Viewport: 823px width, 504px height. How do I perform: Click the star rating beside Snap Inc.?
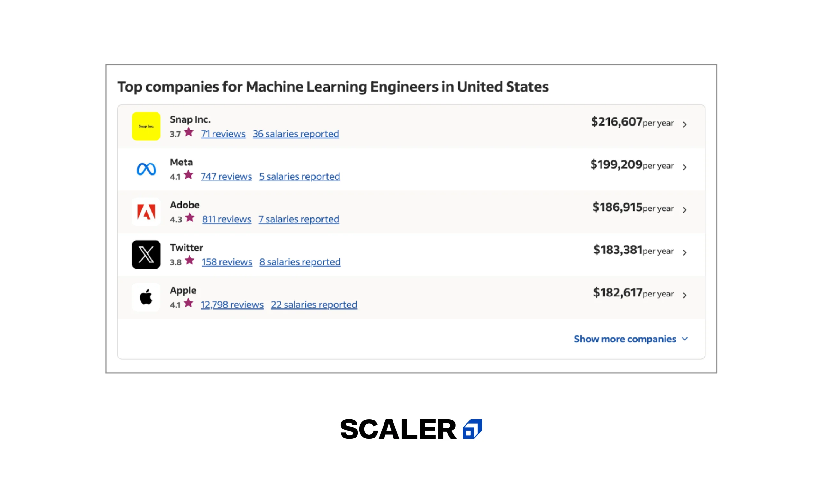pyautogui.click(x=189, y=132)
